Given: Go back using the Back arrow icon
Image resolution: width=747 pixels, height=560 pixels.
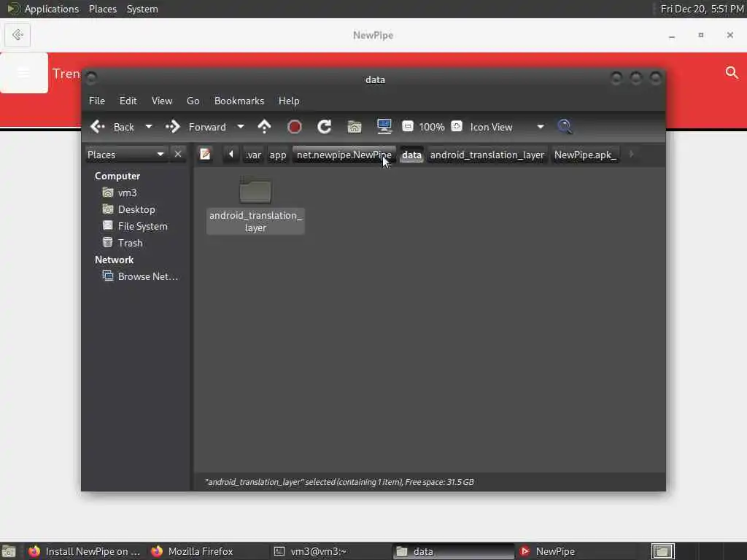Looking at the screenshot, I should pos(98,127).
